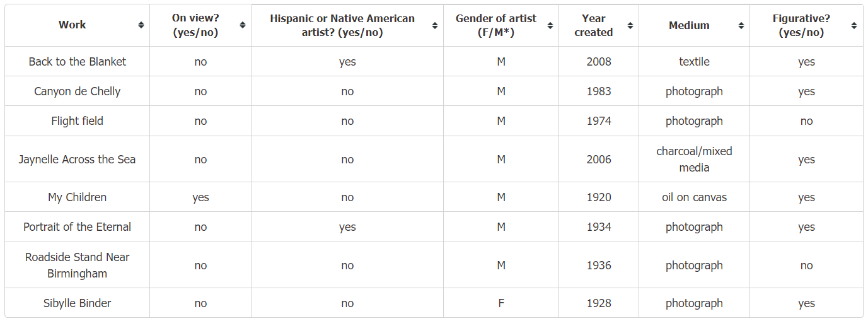Sort table by Work header text
This screenshot has height=321, width=868.
72,25
